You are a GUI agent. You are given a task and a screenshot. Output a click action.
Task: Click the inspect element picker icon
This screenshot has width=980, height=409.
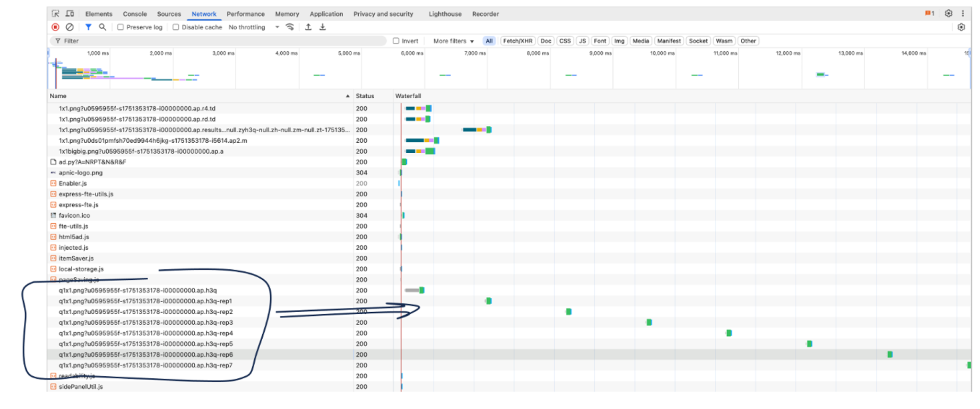[x=56, y=14]
